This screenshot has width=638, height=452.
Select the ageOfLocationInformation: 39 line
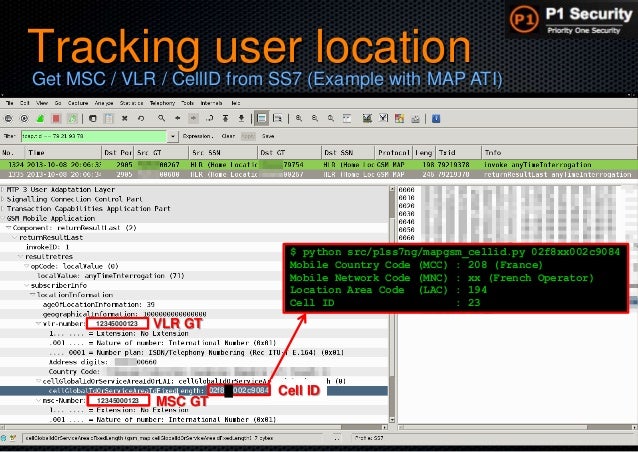click(x=98, y=304)
